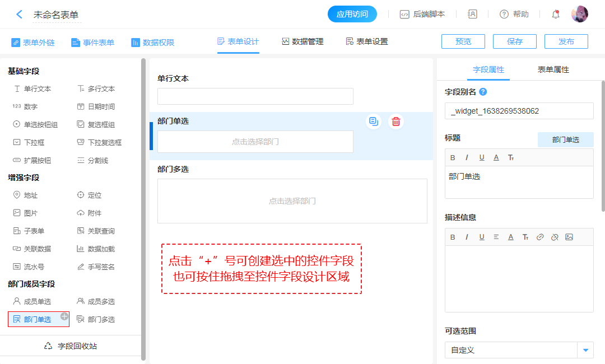
Task: Click the back arrow beside 未命名表单
Action: pos(19,15)
